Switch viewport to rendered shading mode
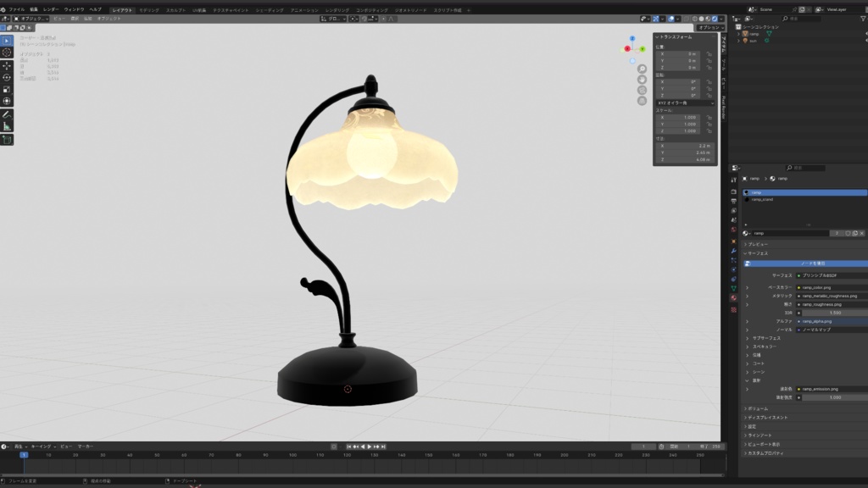Viewport: 868px width, 488px height. tap(715, 17)
